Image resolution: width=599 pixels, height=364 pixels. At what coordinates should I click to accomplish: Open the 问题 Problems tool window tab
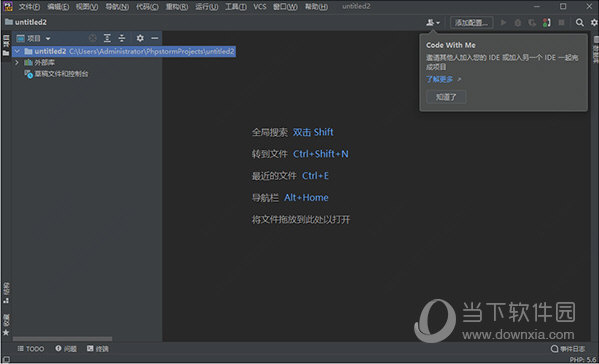pos(66,349)
